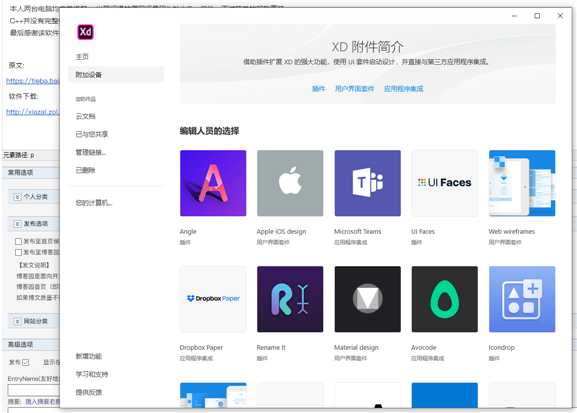The width and height of the screenshot is (577, 413).
Task: Open the https://tieba link in background window
Action: pyautogui.click(x=33, y=81)
